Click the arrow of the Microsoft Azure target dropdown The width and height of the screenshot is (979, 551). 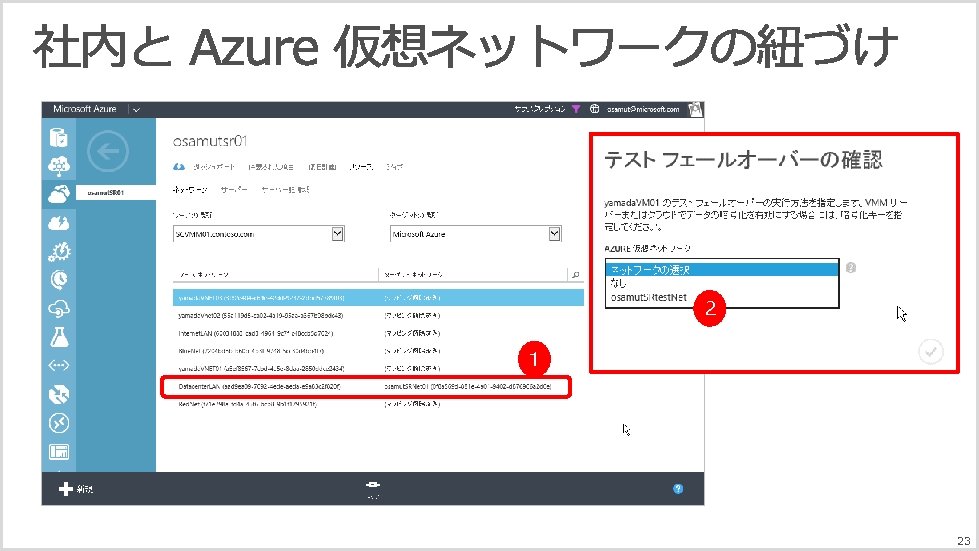pyautogui.click(x=554, y=234)
